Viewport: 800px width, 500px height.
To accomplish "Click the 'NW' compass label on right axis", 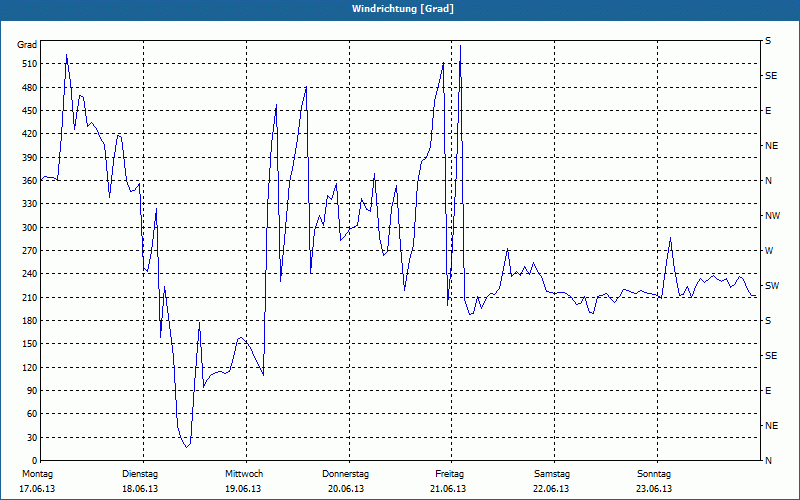I will pyautogui.click(x=772, y=216).
